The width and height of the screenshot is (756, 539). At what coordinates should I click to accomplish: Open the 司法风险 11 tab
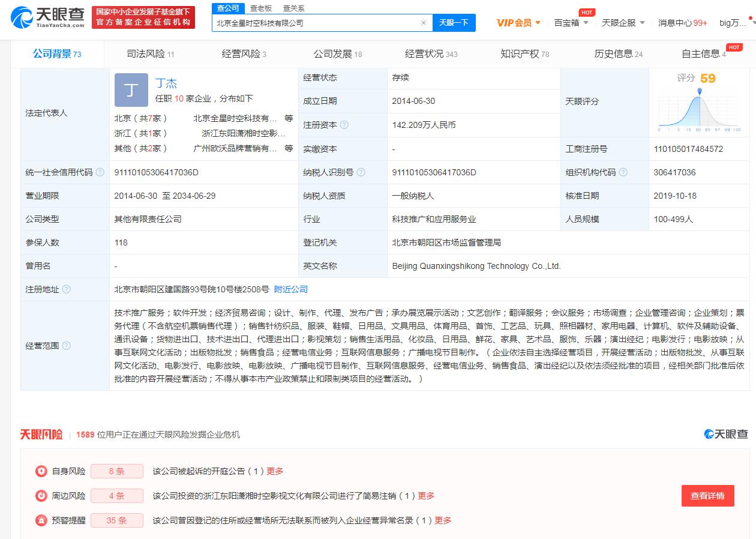151,54
